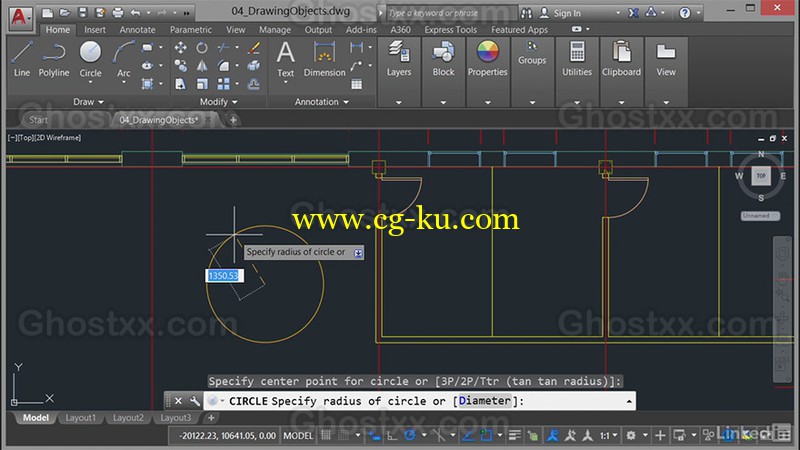
Task: Click the Offset tool icon
Action: pos(254,84)
